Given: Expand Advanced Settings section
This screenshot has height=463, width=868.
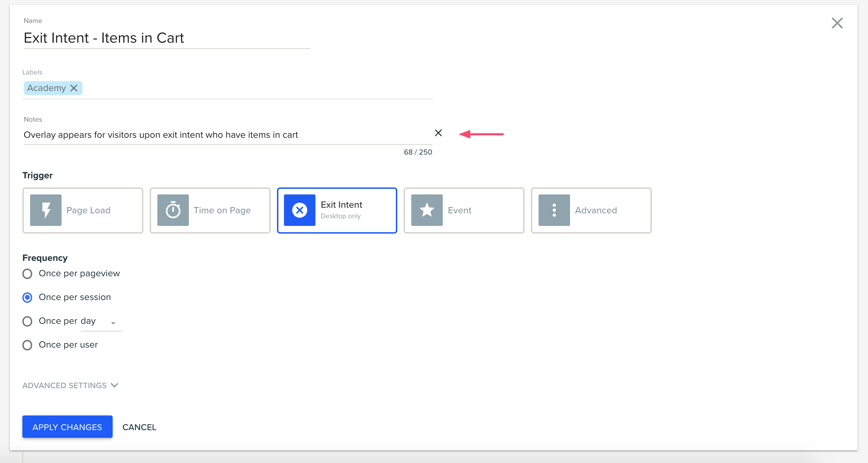Looking at the screenshot, I should (x=70, y=385).
